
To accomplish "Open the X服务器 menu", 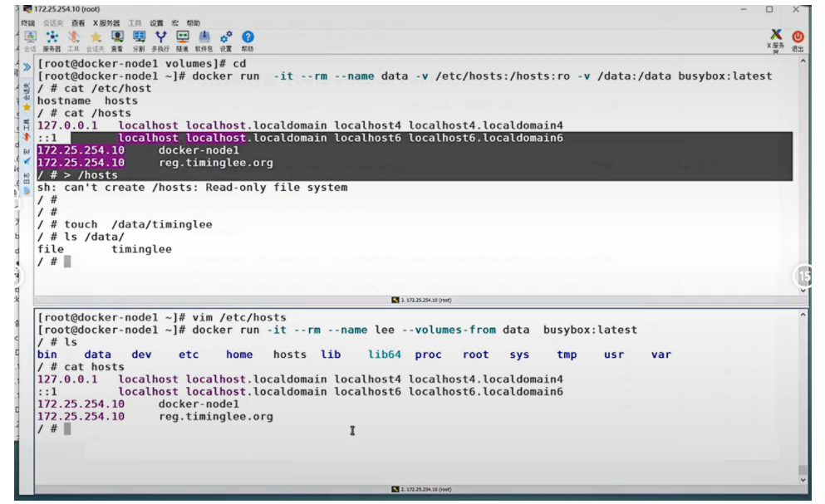I will 106,23.
